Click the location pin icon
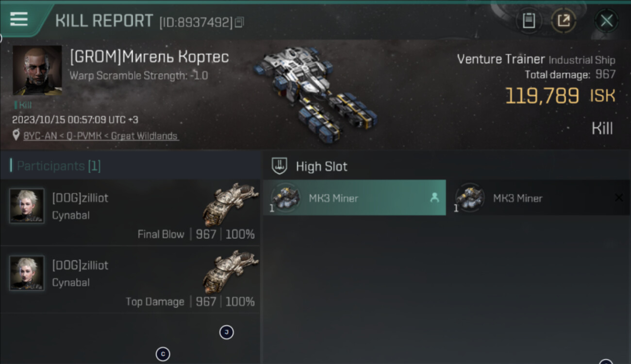The height and width of the screenshot is (364, 631). (17, 136)
